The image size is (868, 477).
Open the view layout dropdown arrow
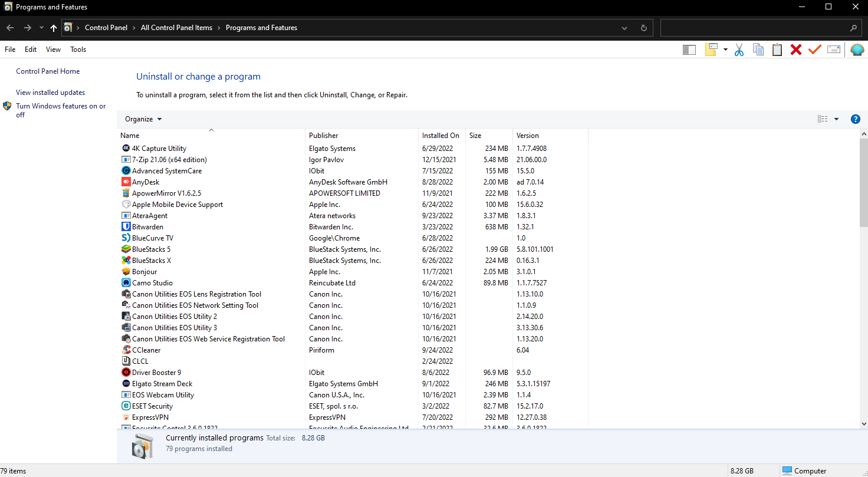(x=836, y=119)
